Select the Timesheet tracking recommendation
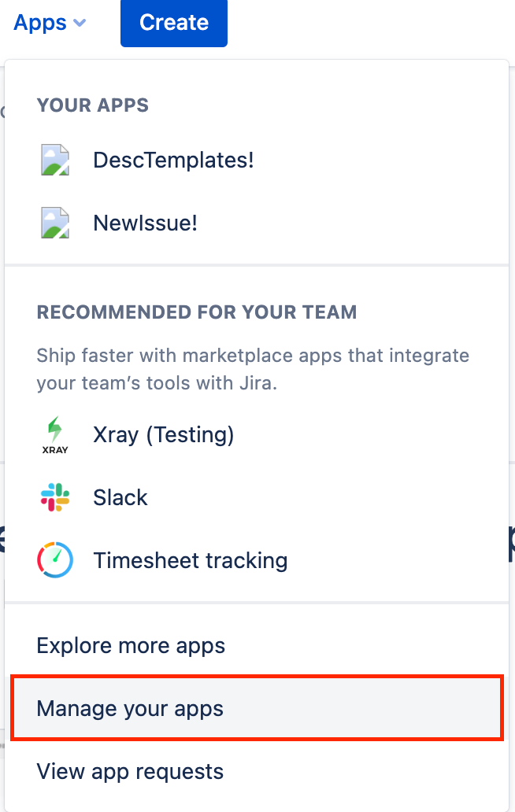Viewport: 515px width, 812px height. pyautogui.click(x=190, y=560)
